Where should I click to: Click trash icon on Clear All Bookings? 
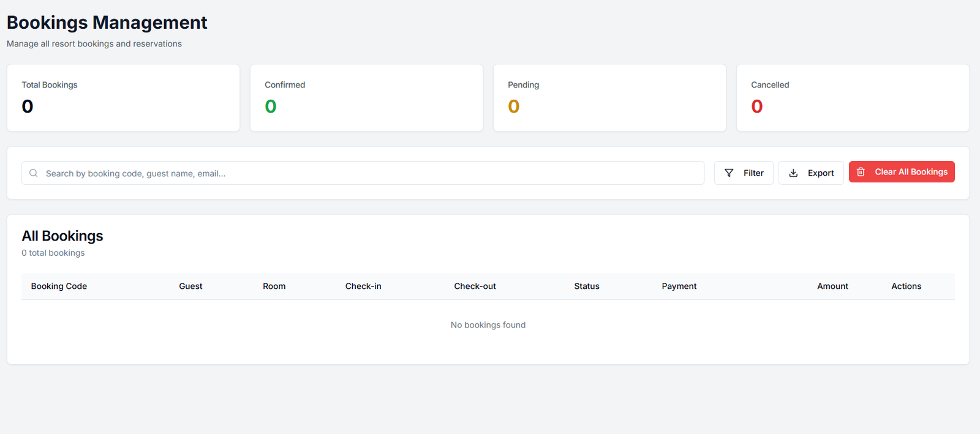pos(861,172)
